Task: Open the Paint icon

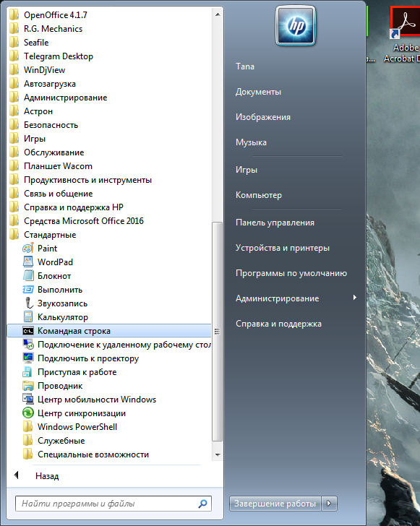Action: [28, 249]
